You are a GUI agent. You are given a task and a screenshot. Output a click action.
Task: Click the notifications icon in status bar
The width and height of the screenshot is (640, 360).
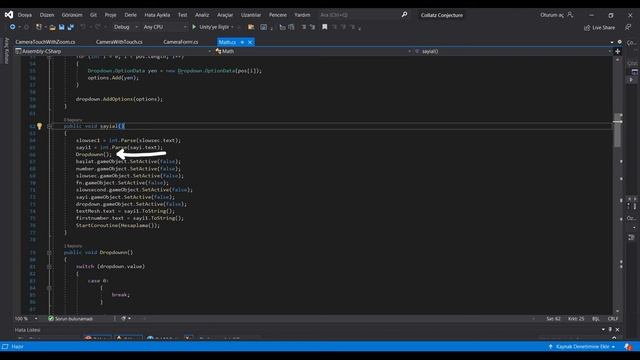[628, 347]
